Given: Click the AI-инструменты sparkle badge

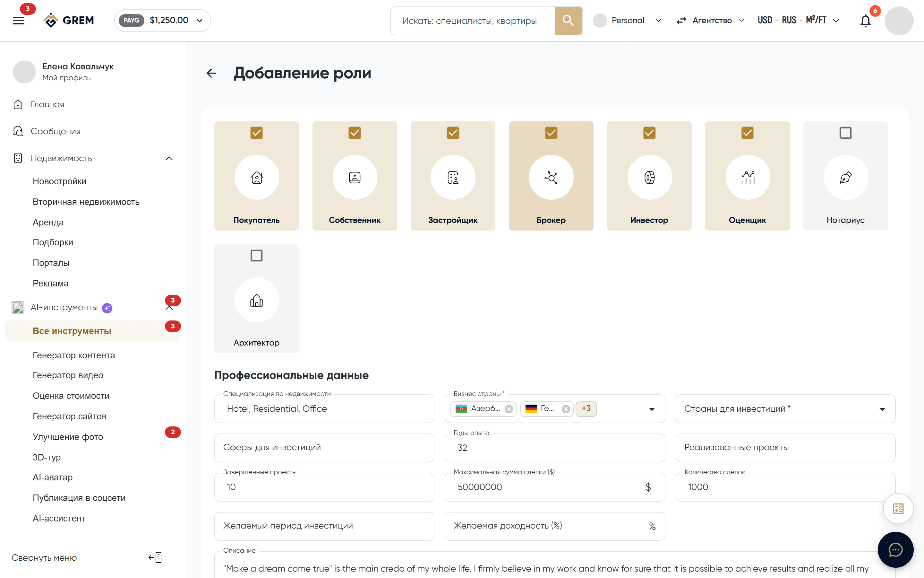Looking at the screenshot, I should pyautogui.click(x=107, y=308).
